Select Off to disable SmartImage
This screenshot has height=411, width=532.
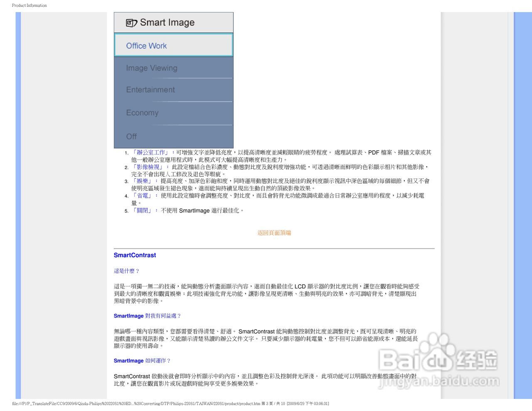(x=131, y=136)
